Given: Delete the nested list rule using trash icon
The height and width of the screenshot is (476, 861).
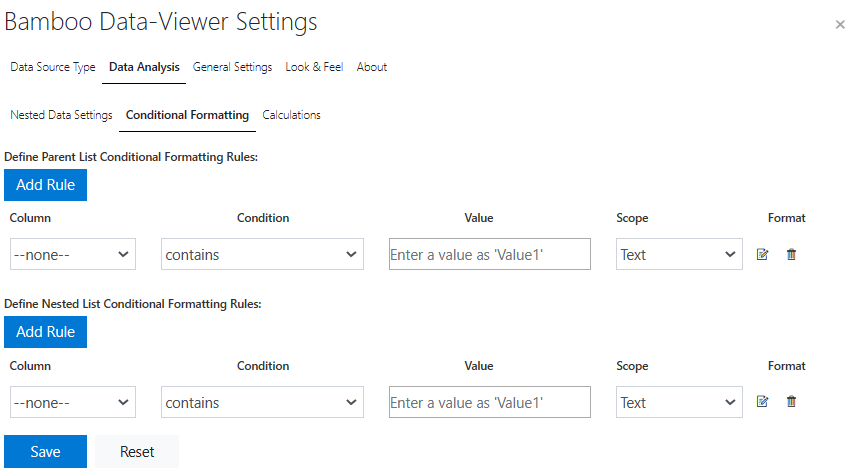Looking at the screenshot, I should [791, 402].
